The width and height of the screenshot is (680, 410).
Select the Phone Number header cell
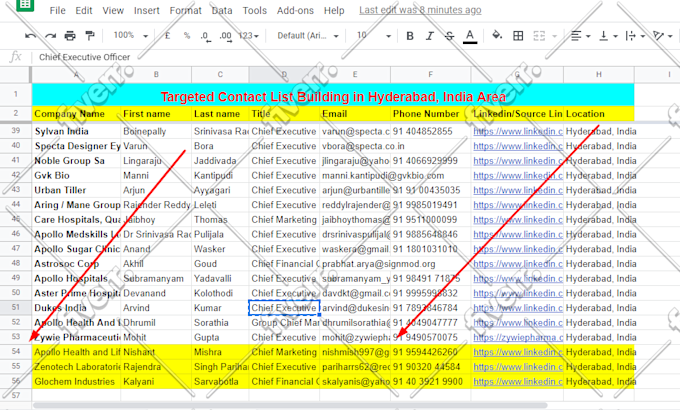pyautogui.click(x=430, y=114)
